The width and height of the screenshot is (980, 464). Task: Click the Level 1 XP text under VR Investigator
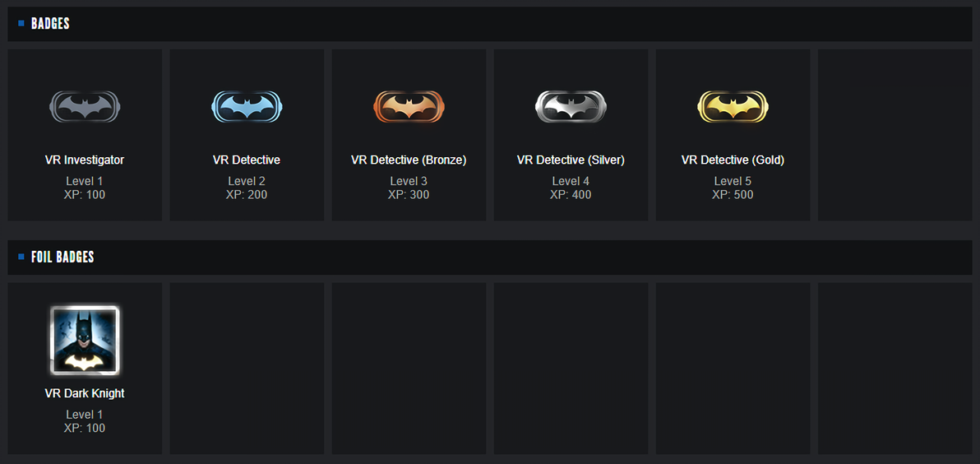click(x=85, y=188)
